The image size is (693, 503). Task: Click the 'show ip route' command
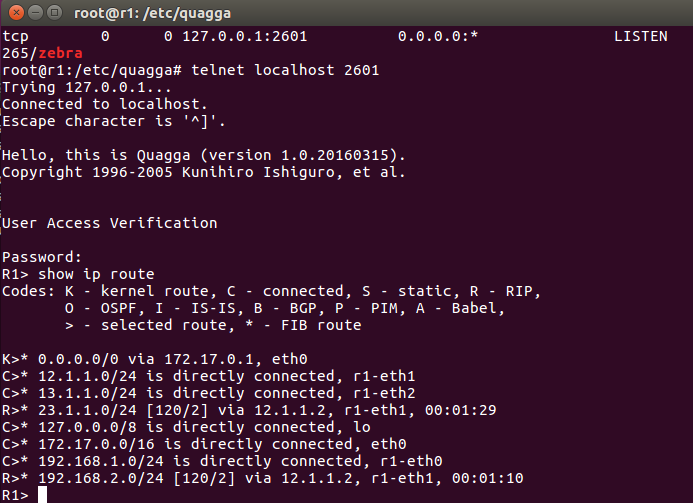[x=96, y=274]
